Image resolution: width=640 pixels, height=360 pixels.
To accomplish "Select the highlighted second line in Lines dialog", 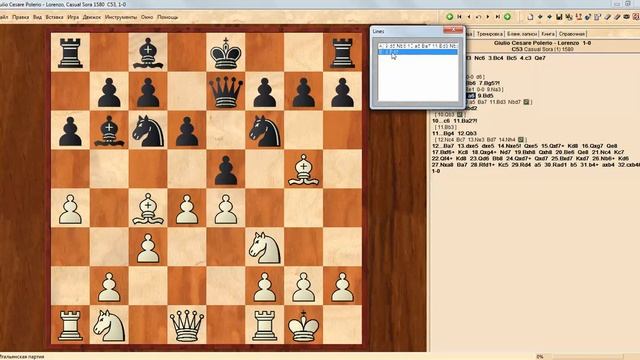I will 418,52.
